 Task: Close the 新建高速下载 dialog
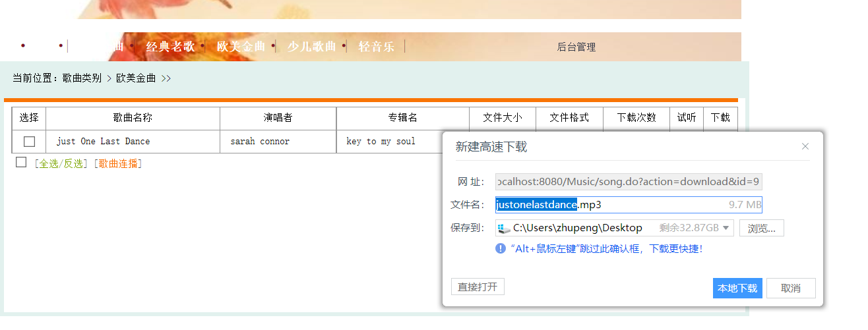805,146
